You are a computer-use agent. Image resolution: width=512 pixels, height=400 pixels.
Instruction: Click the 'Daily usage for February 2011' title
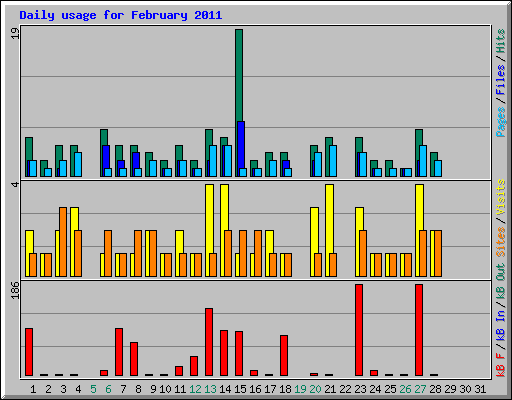coord(120,15)
